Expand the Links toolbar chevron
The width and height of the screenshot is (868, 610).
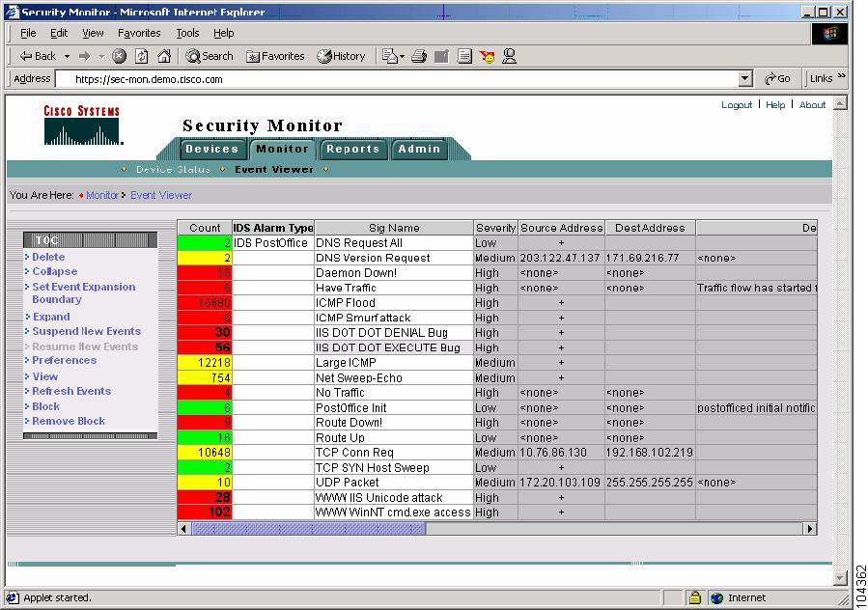(x=842, y=76)
